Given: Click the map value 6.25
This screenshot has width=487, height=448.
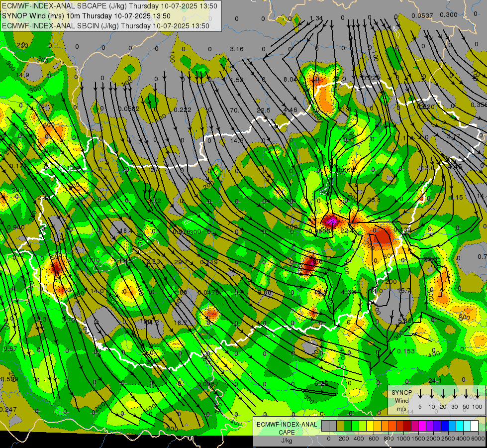Looking at the screenshot, I should [x=321, y=383].
